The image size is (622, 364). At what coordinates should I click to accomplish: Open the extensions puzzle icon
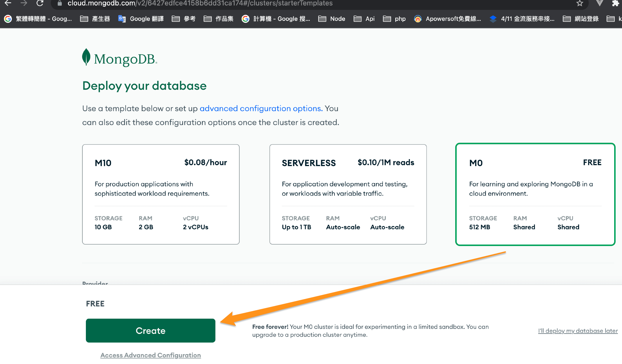615,3
